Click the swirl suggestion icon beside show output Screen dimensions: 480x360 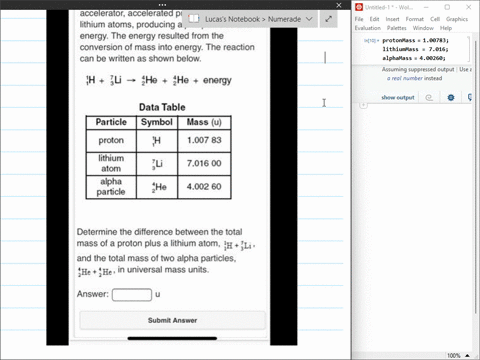click(429, 98)
